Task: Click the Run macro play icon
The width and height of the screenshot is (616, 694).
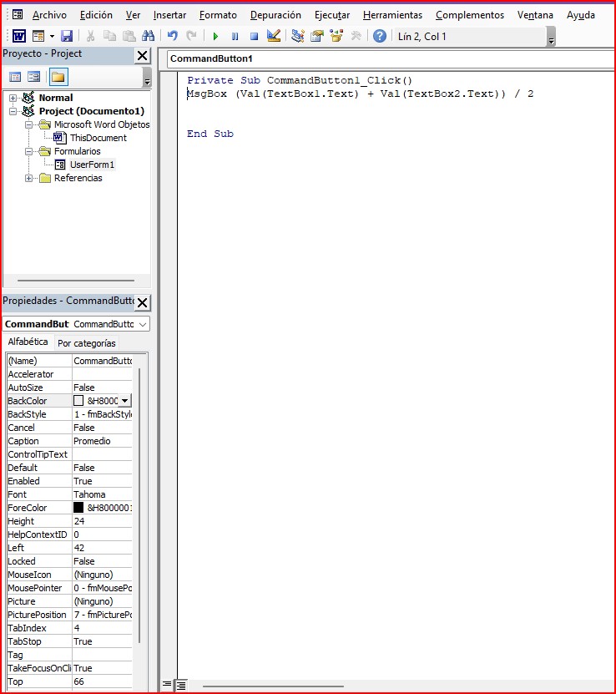Action: (215, 36)
